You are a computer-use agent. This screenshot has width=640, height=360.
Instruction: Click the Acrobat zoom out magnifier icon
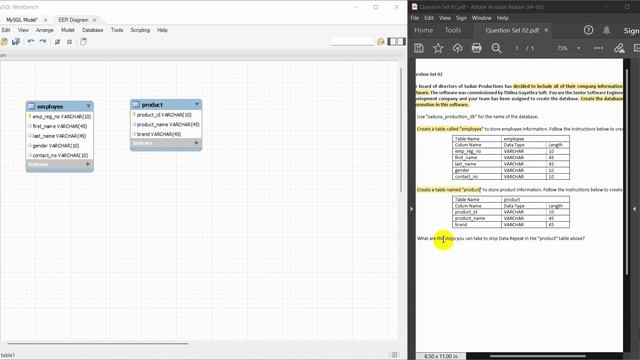tap(496, 48)
